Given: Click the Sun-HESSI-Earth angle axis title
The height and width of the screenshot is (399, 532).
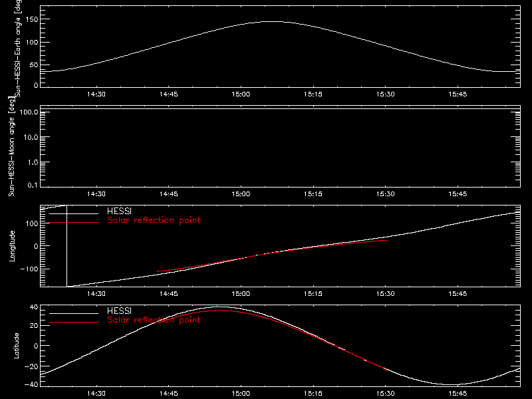Looking at the screenshot, I should (x=18, y=48).
